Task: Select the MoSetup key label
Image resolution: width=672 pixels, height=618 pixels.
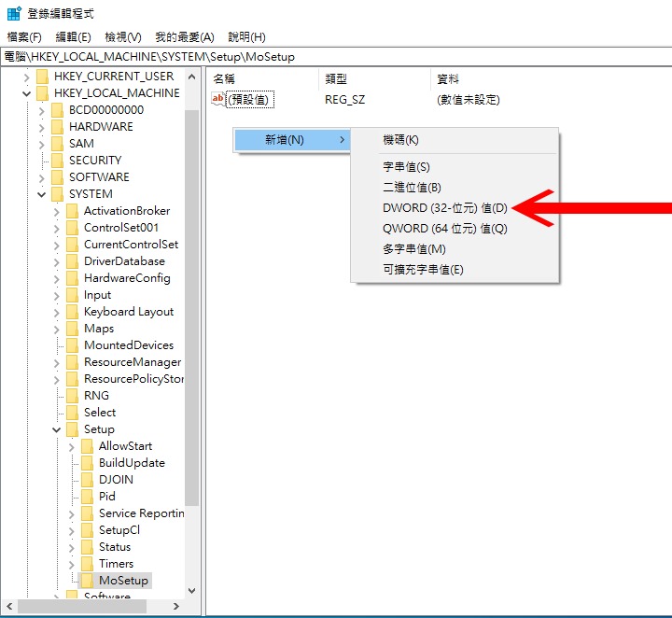Action: 123,581
